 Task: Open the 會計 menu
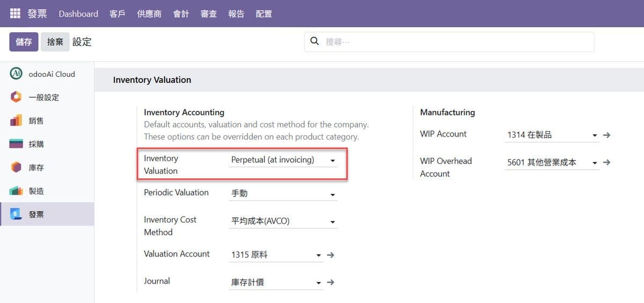coord(181,14)
